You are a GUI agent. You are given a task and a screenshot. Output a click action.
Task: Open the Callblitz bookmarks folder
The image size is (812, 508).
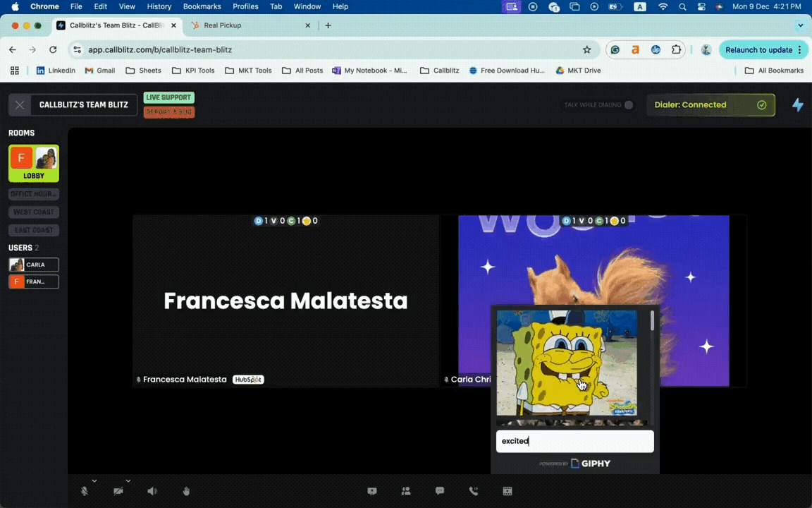click(440, 71)
